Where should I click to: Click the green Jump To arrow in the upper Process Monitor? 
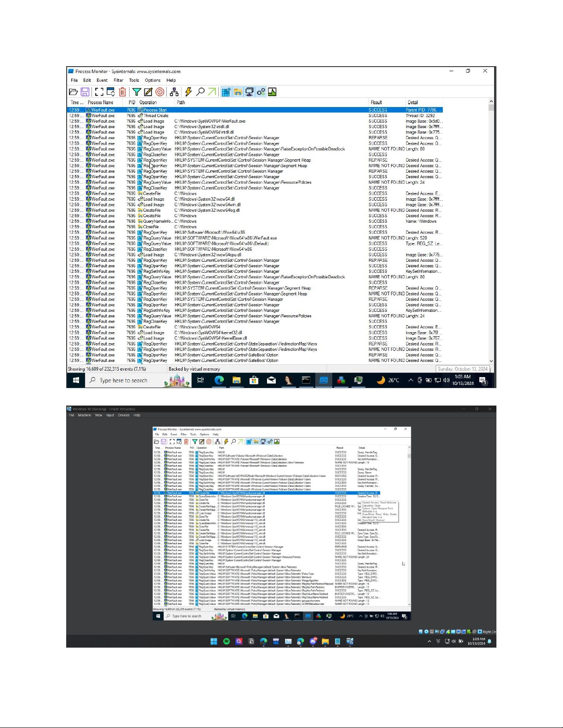pos(211,92)
